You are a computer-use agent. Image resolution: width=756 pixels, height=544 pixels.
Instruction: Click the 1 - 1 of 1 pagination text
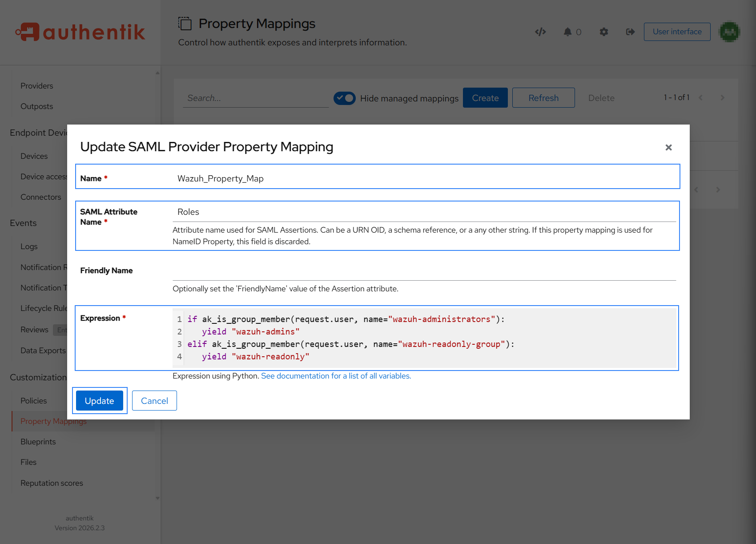[x=676, y=97]
